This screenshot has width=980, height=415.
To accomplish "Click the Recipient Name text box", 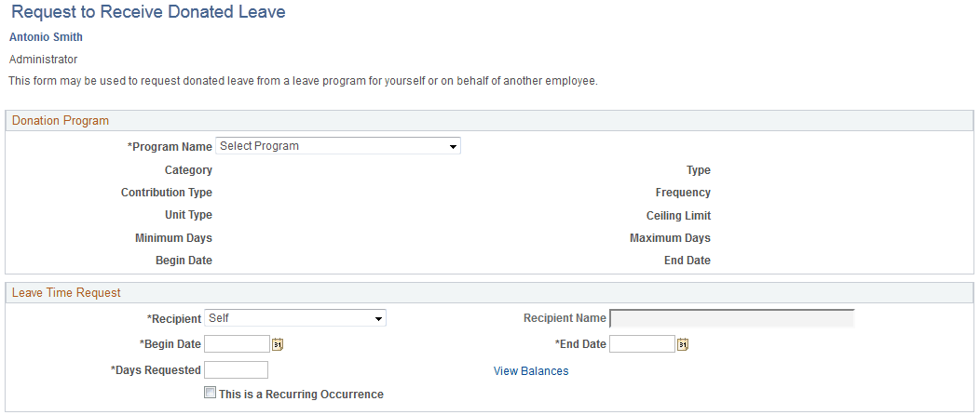I will [x=732, y=318].
